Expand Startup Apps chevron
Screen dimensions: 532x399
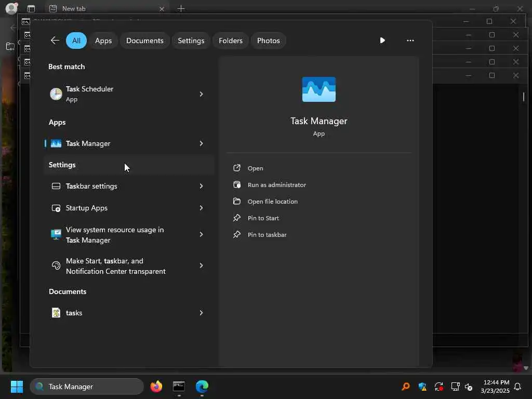click(x=201, y=208)
